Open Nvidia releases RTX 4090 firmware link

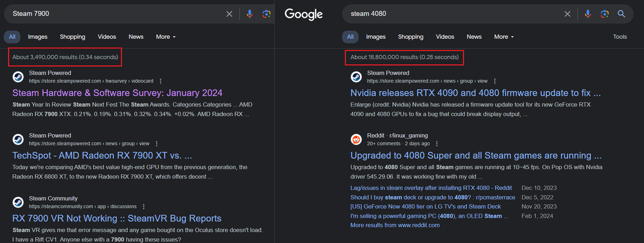[475, 93]
